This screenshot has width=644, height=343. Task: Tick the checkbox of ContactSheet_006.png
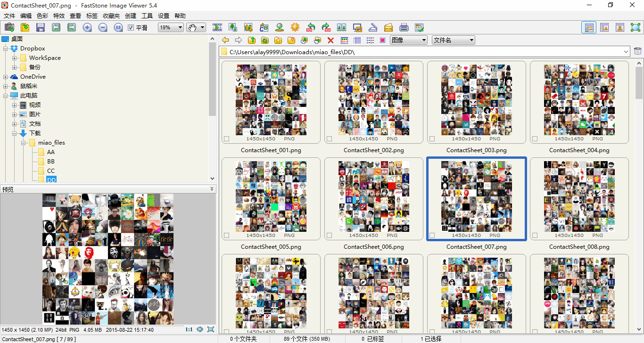[329, 236]
